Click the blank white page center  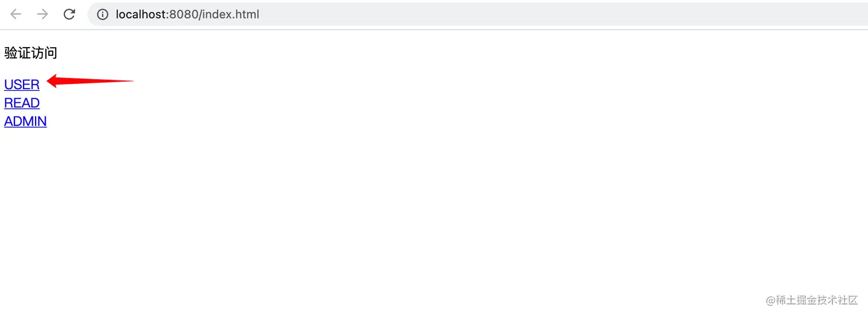click(x=434, y=172)
